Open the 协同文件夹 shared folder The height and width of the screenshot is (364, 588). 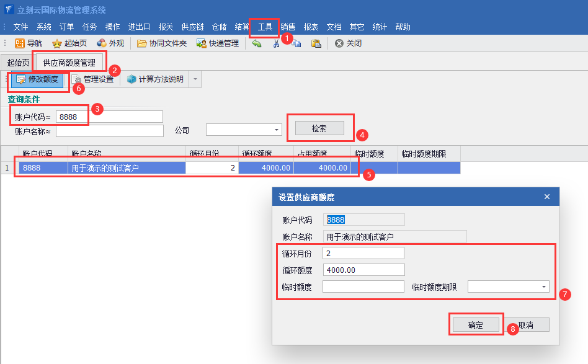(161, 43)
